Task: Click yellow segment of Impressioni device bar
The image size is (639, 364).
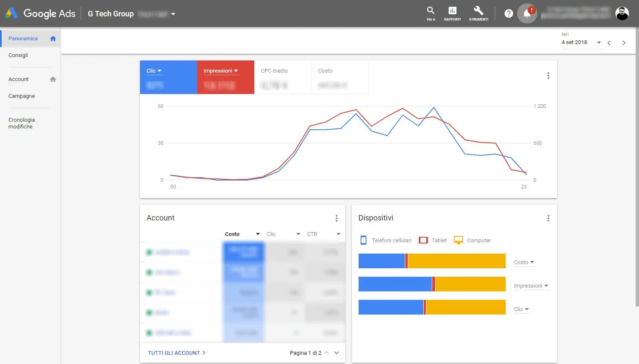Action: (470, 284)
